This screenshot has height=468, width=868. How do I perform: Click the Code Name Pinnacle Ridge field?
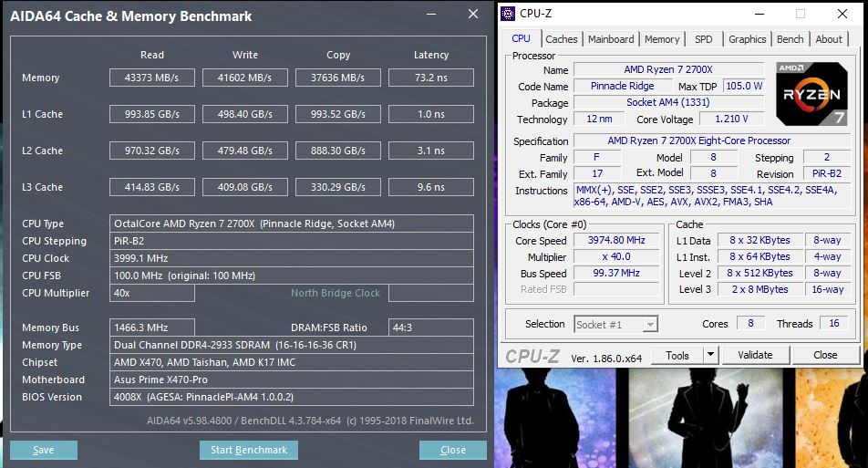click(x=622, y=86)
